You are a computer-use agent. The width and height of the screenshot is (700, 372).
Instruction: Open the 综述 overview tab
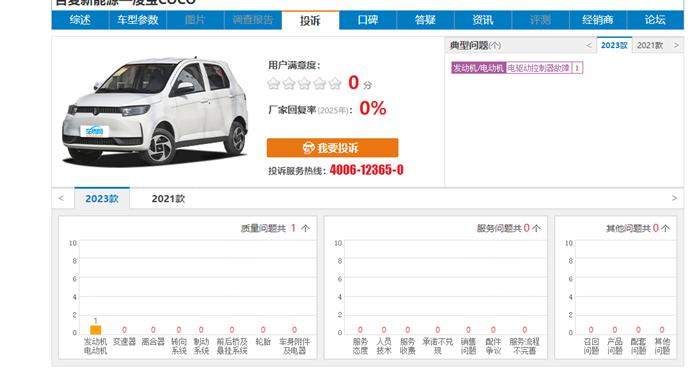click(80, 20)
